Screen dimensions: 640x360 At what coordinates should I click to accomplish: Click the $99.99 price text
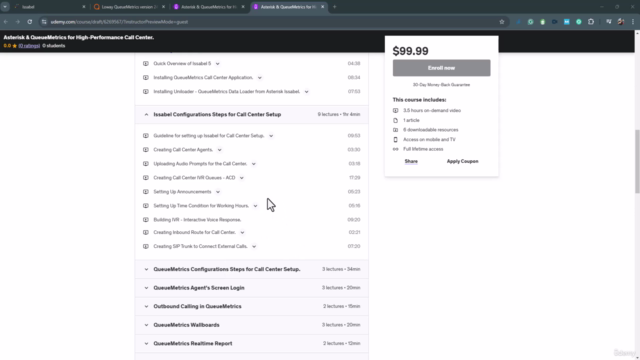tap(410, 51)
